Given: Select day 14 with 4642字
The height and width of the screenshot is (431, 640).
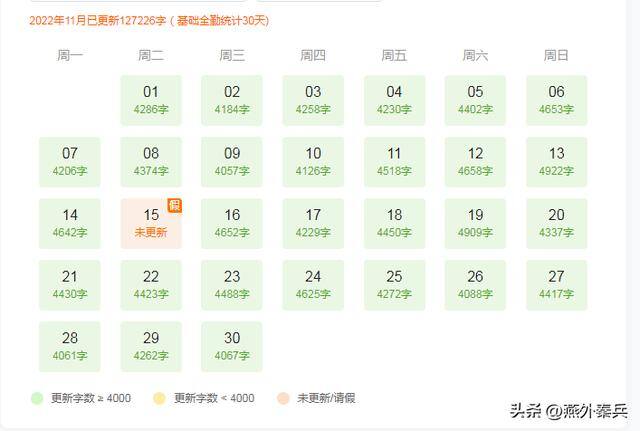Looking at the screenshot, I should (70, 224).
